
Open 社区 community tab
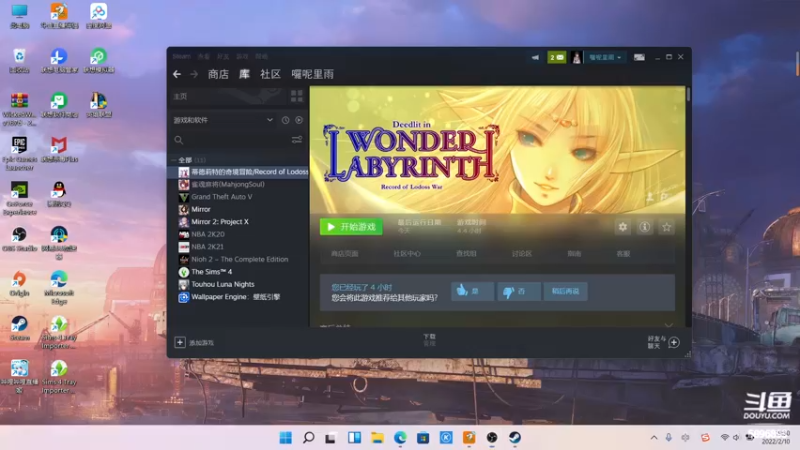click(270, 74)
